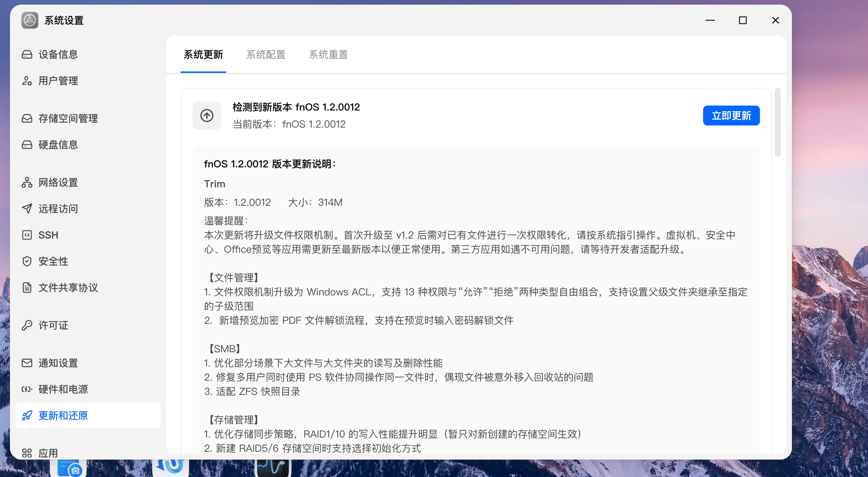Click the release notes scrollbar thumb
The width and height of the screenshot is (868, 477).
[778, 122]
